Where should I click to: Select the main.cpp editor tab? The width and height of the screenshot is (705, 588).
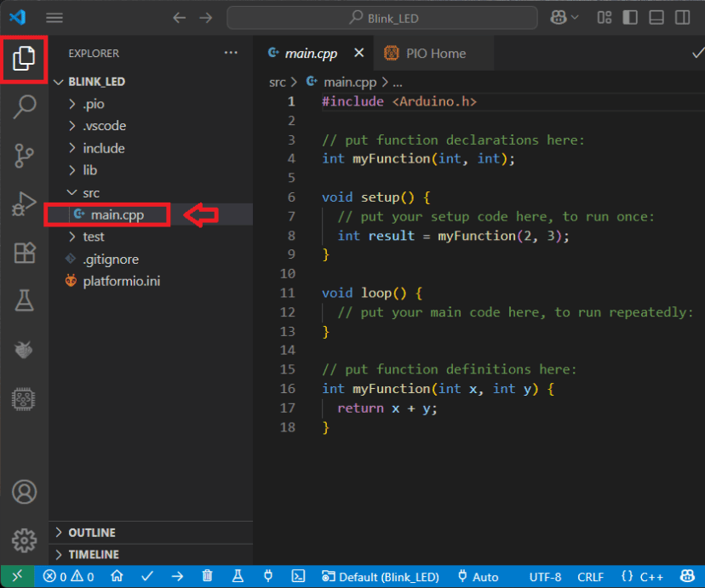(x=311, y=53)
